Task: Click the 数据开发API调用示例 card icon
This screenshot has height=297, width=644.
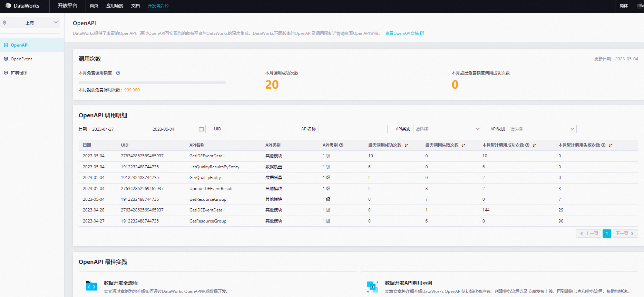Action: pyautogui.click(x=373, y=287)
